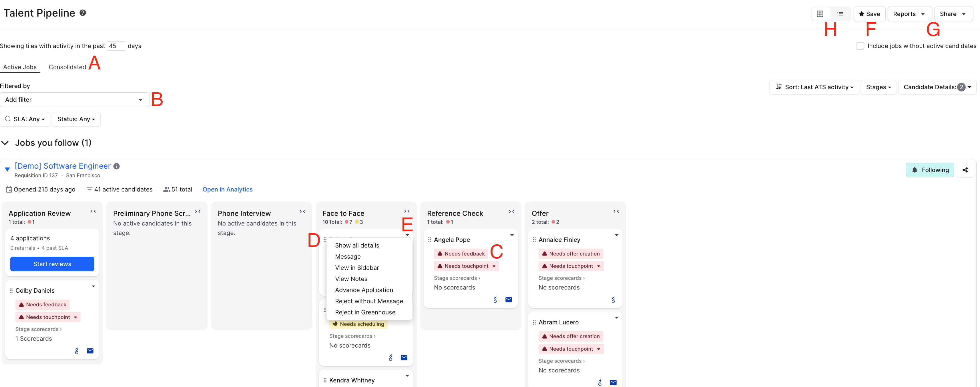Click the drag handle for Angela Pope
The width and height of the screenshot is (980, 387).
tap(429, 240)
